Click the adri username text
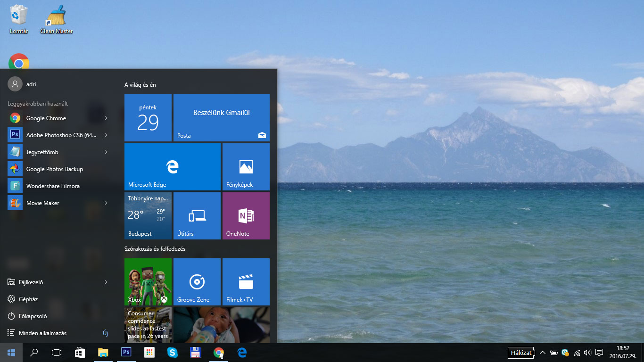Screen dimensions: 644x362 coord(31,84)
